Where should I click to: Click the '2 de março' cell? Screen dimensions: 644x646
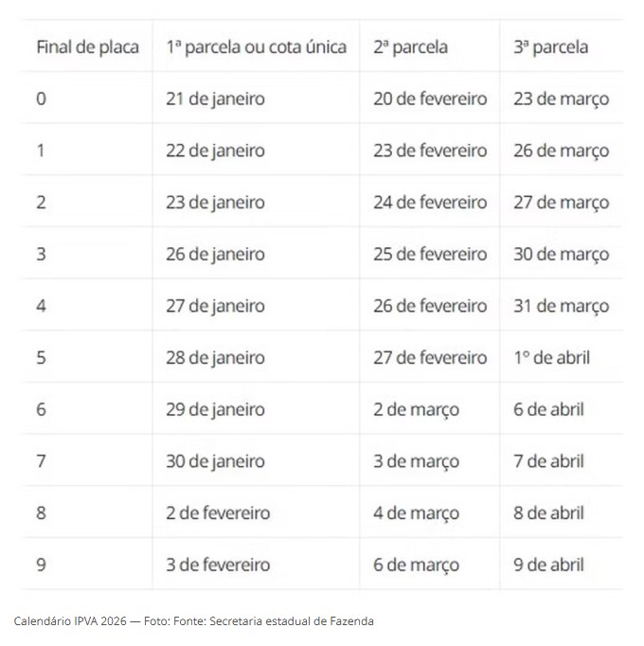(416, 409)
